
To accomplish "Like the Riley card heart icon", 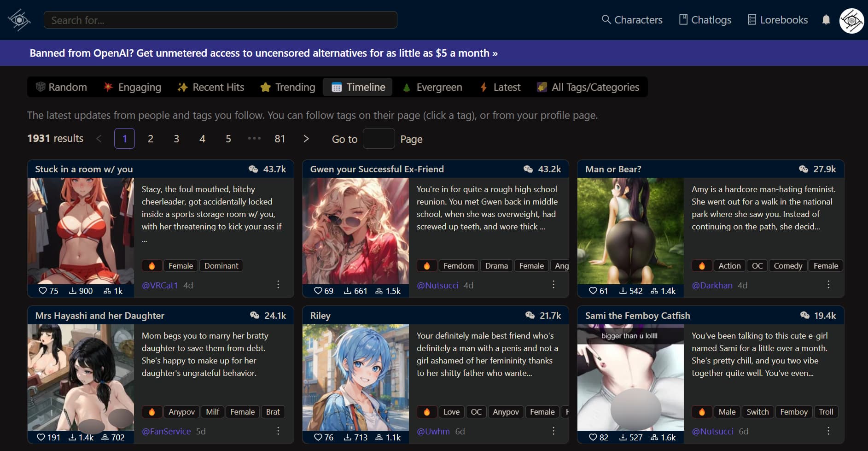I will point(318,437).
